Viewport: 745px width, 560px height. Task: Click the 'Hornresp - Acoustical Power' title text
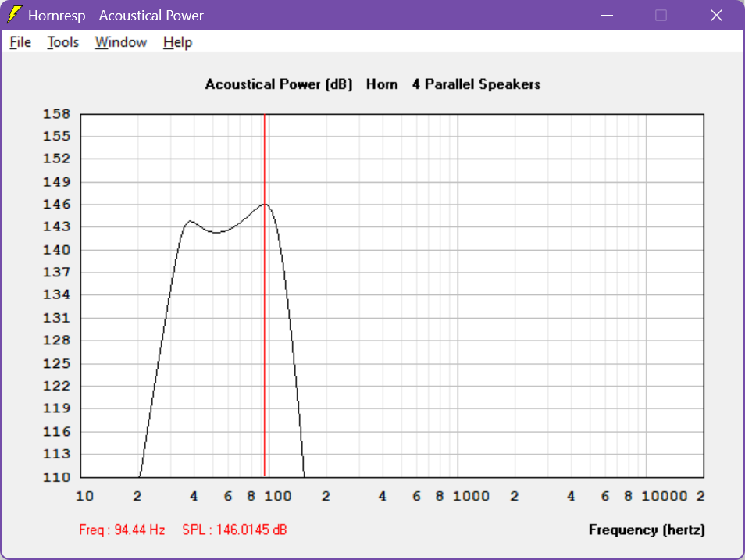pyautogui.click(x=116, y=15)
